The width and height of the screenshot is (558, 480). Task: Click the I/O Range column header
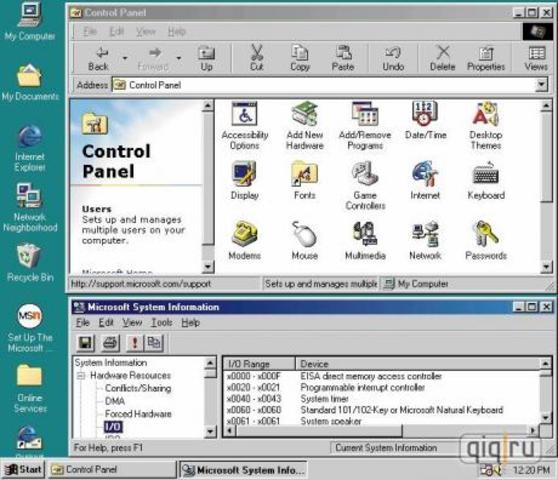(259, 364)
